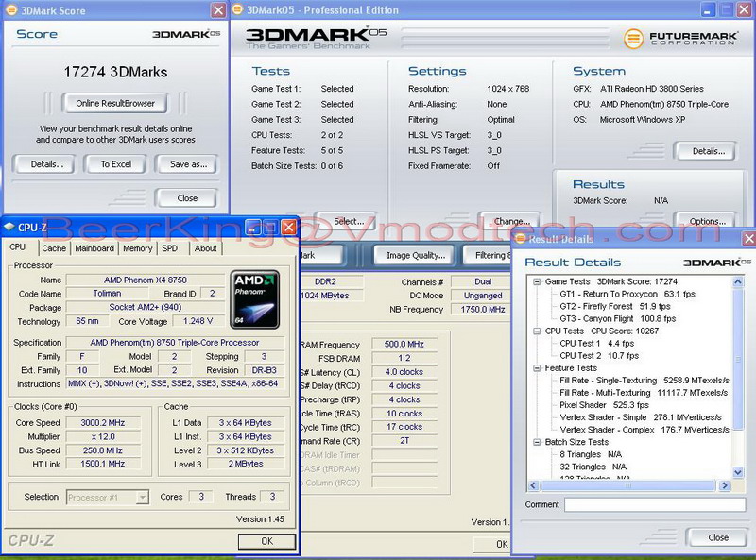Screen dimensions: 756x560
Task: Click the AMD Phenom X4 8750 name field
Action: tap(146, 280)
